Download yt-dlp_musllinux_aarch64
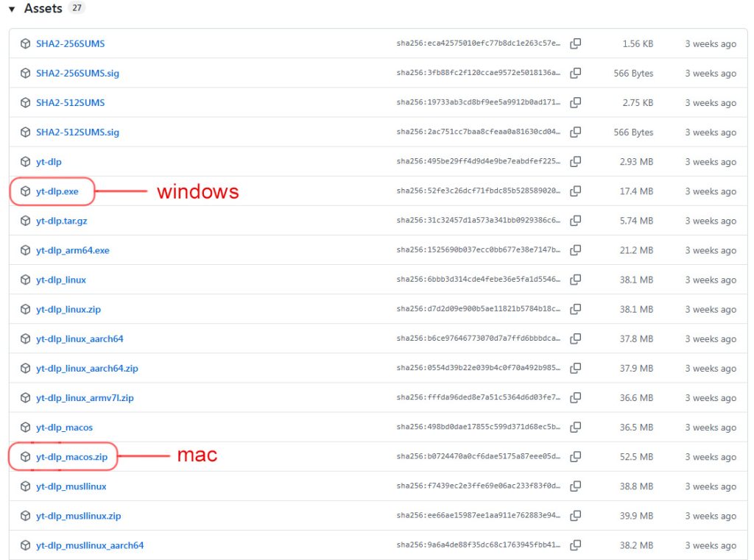The width and height of the screenshot is (754, 560). 89,545
